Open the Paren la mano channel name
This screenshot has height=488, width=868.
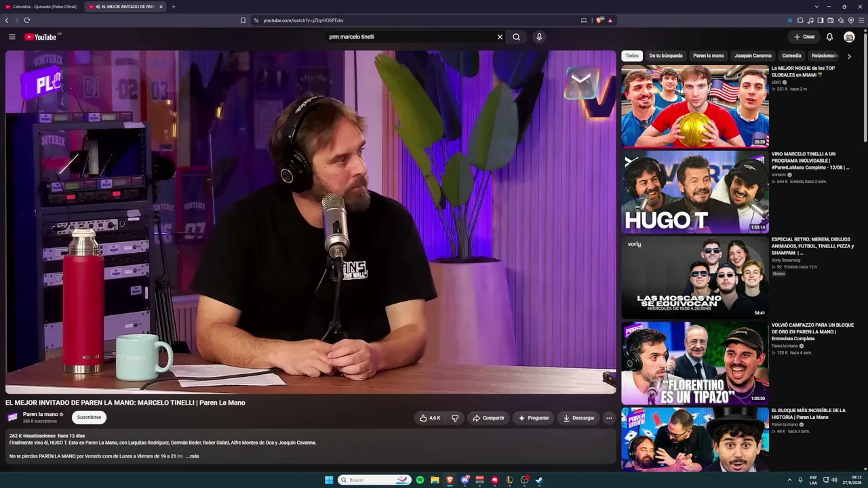tap(41, 414)
